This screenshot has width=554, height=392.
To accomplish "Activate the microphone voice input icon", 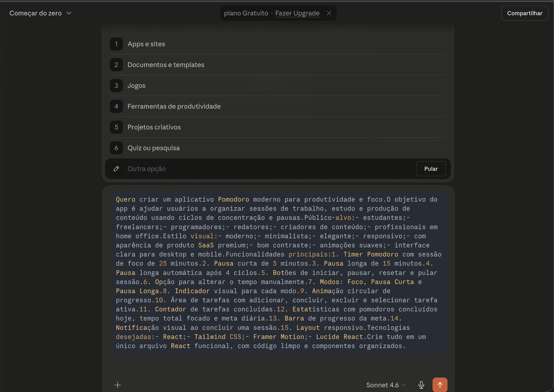I will pos(421,385).
